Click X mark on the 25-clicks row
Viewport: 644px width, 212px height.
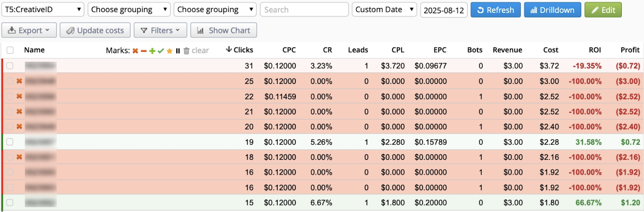pyautogui.click(x=19, y=81)
